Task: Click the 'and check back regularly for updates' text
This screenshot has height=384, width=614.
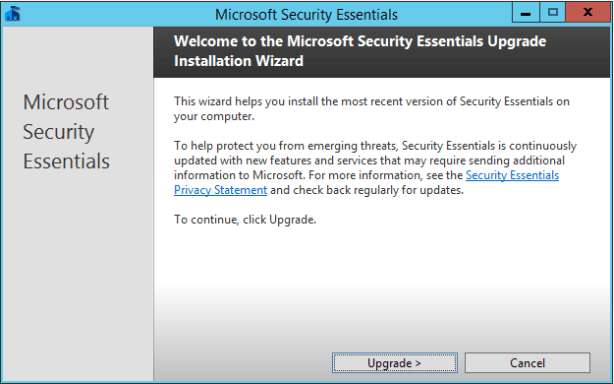Action: [x=367, y=190]
